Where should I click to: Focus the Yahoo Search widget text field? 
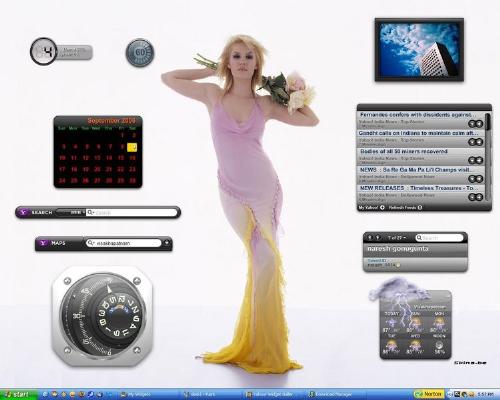coord(132,212)
